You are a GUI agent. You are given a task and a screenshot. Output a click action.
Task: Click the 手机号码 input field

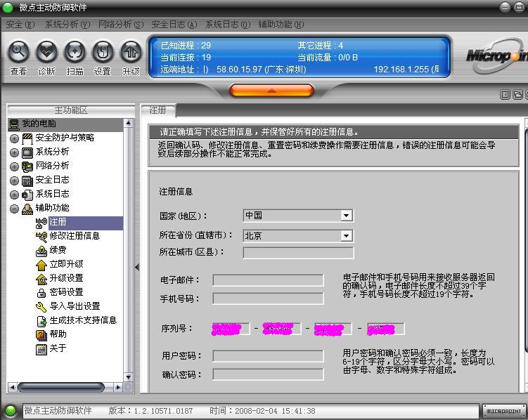tap(268, 298)
